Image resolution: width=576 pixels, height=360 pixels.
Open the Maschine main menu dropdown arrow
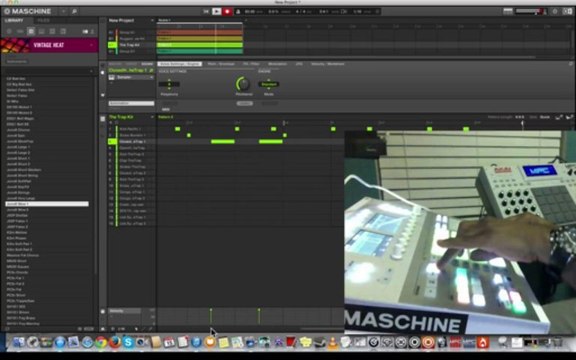(x=63, y=11)
